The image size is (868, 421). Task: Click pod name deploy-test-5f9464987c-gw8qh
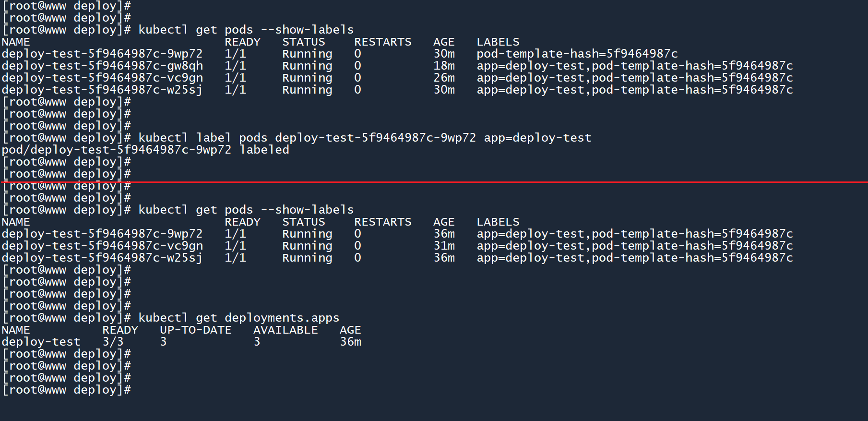(x=102, y=66)
